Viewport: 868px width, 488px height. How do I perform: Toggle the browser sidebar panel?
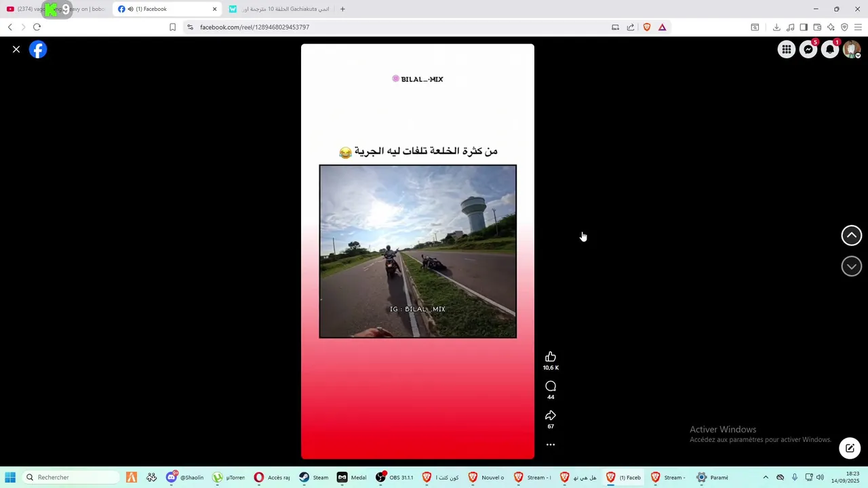[x=804, y=27]
